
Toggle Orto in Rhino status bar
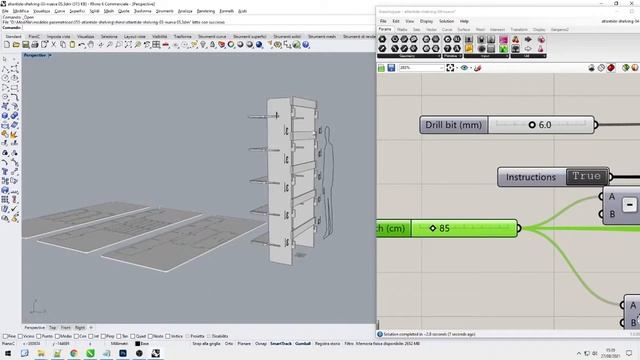pyautogui.click(x=229, y=344)
